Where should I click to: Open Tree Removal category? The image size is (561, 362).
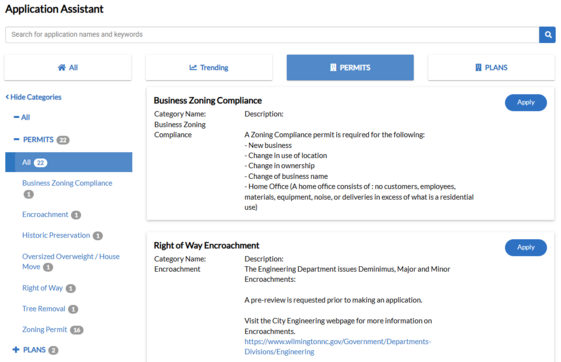pyautogui.click(x=44, y=309)
